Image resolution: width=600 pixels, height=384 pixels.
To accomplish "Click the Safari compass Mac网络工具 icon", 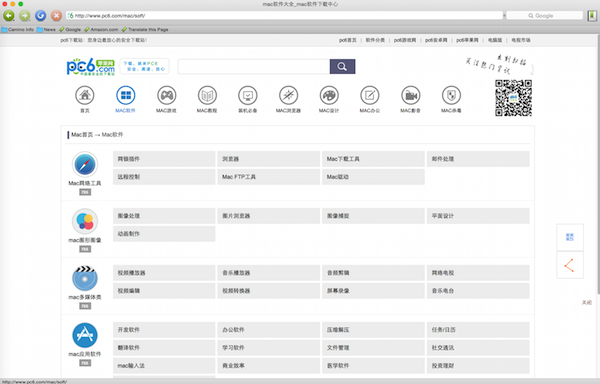I will click(85, 164).
